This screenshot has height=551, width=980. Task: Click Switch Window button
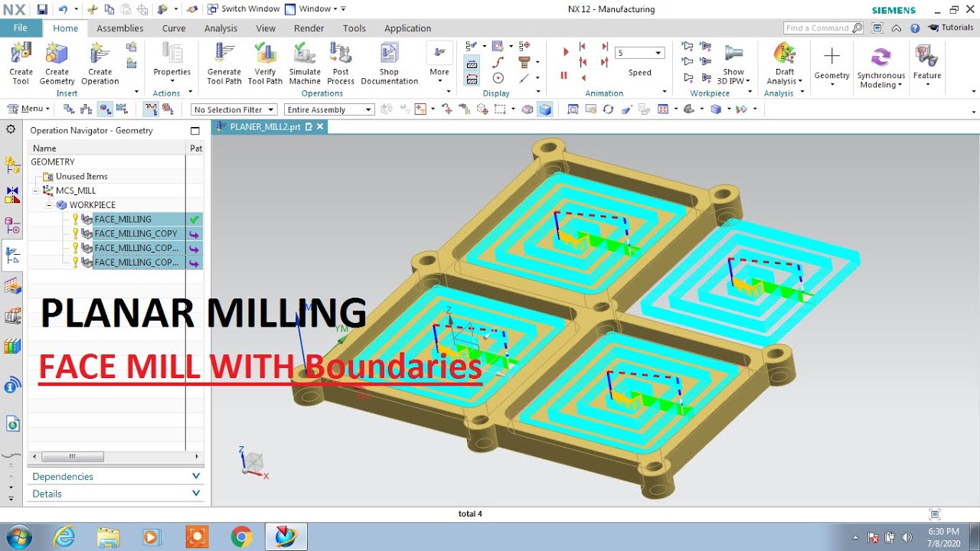243,9
